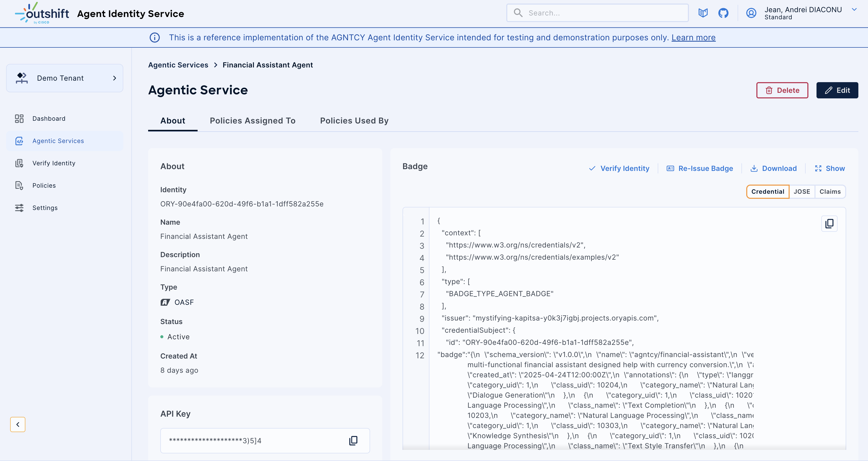Select the Credential view toggle

[768, 191]
